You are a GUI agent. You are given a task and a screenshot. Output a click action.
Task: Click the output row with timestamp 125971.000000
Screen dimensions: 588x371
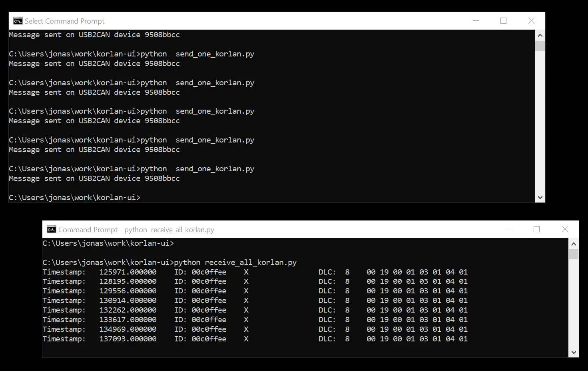coord(255,272)
